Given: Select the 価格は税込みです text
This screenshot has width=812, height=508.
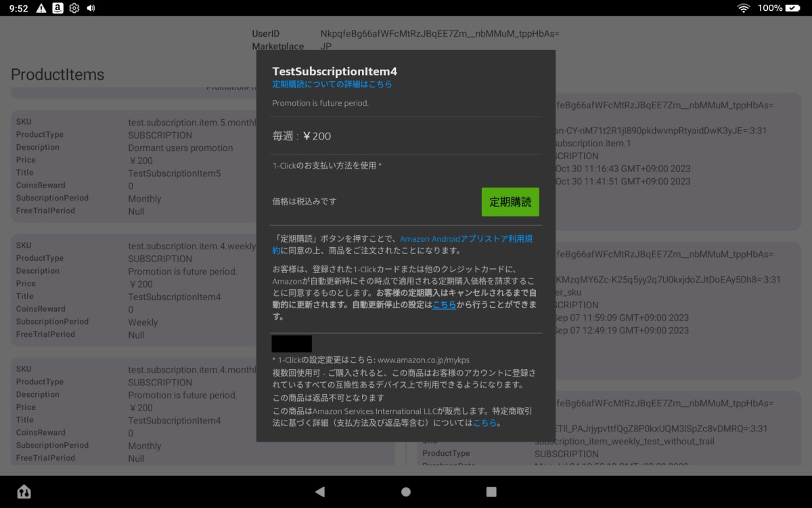Looking at the screenshot, I should 304,202.
